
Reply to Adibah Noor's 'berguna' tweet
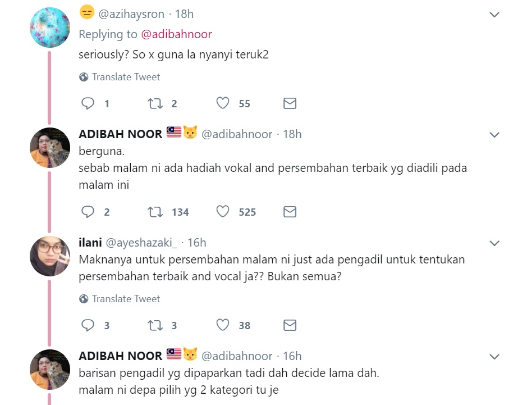click(x=88, y=212)
